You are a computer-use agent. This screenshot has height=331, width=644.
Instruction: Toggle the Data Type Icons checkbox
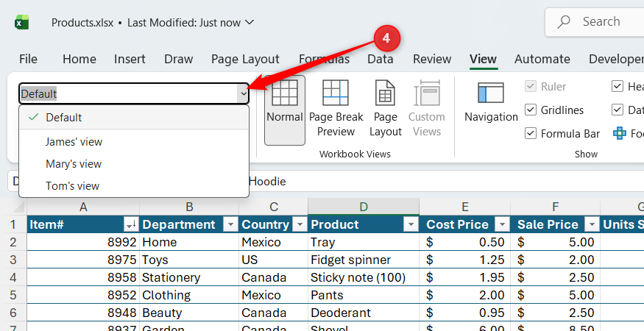tap(617, 110)
